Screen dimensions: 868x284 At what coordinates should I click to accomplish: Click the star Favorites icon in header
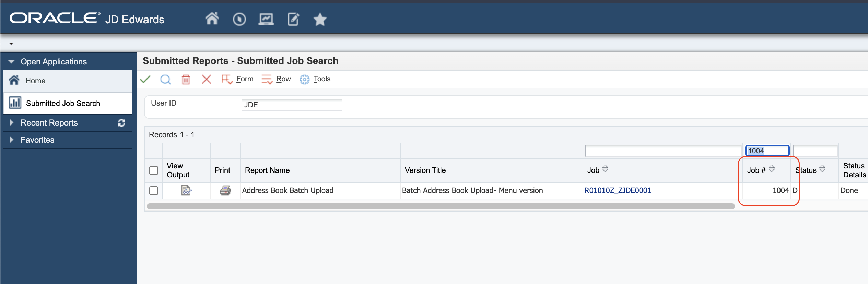[320, 19]
